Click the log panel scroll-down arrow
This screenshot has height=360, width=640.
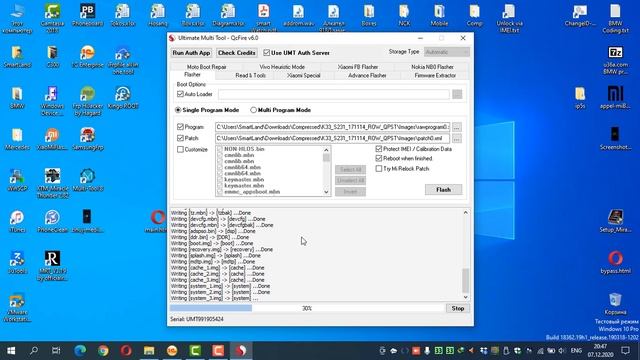(465, 297)
